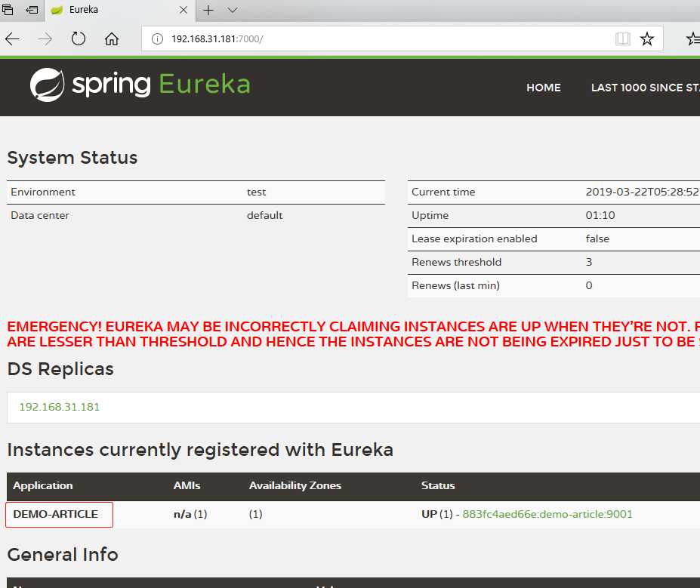The image size is (700, 588).
Task: Click the Availability Zones column header
Action: click(x=295, y=485)
